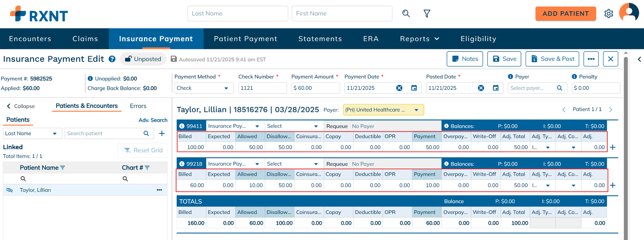This screenshot has height=240, width=644.
Task: Click the Check Number input field
Action: point(262,88)
